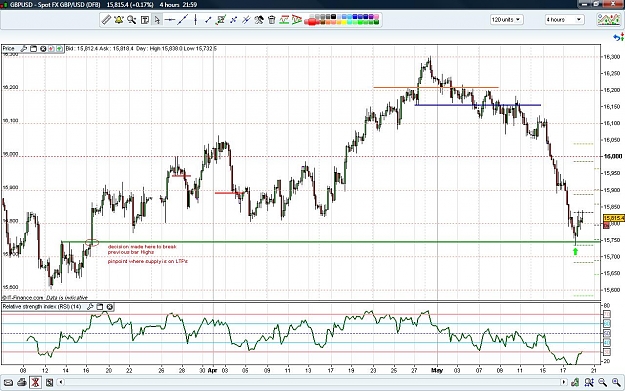Select the ruler measurement tool

pos(106,20)
